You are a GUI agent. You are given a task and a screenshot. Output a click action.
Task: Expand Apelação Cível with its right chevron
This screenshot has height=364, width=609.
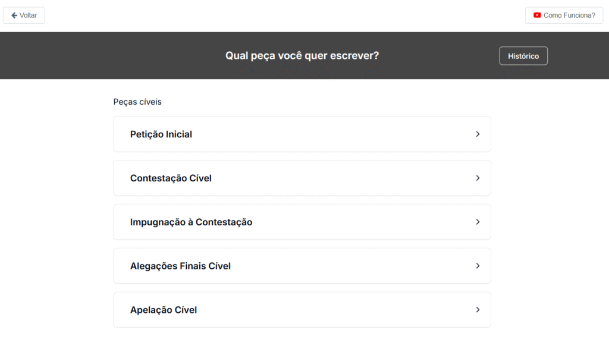tap(478, 310)
